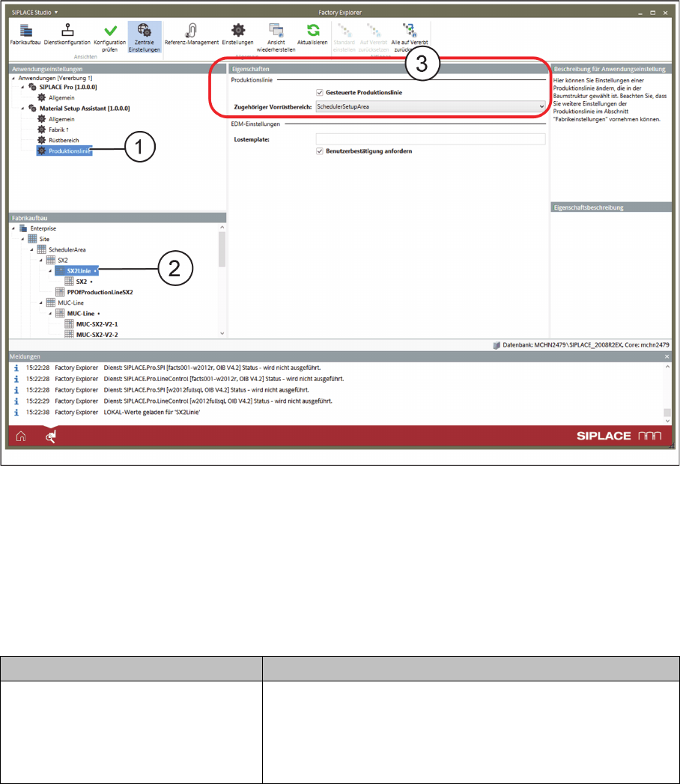Collapse MUC-Line parent node expander
The width and height of the screenshot is (680, 784).
click(x=41, y=303)
